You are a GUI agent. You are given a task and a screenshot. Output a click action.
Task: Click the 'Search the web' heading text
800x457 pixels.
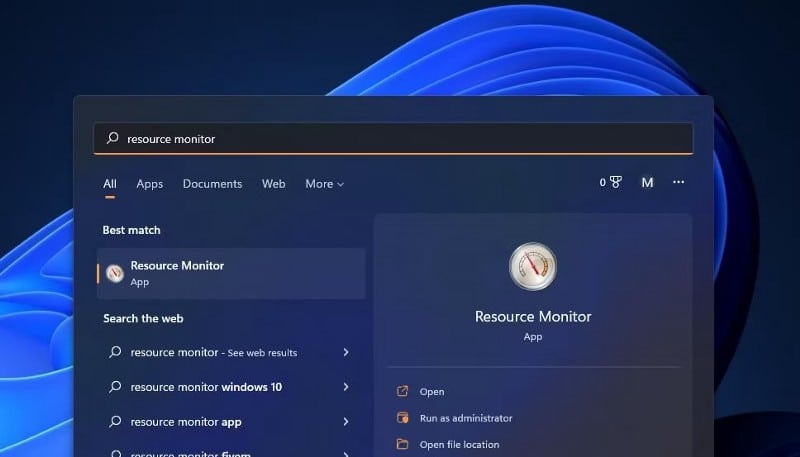click(x=143, y=319)
